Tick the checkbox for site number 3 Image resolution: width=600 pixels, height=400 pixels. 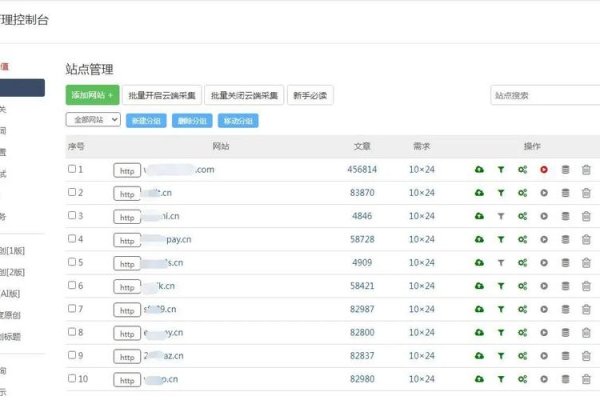tap(72, 215)
